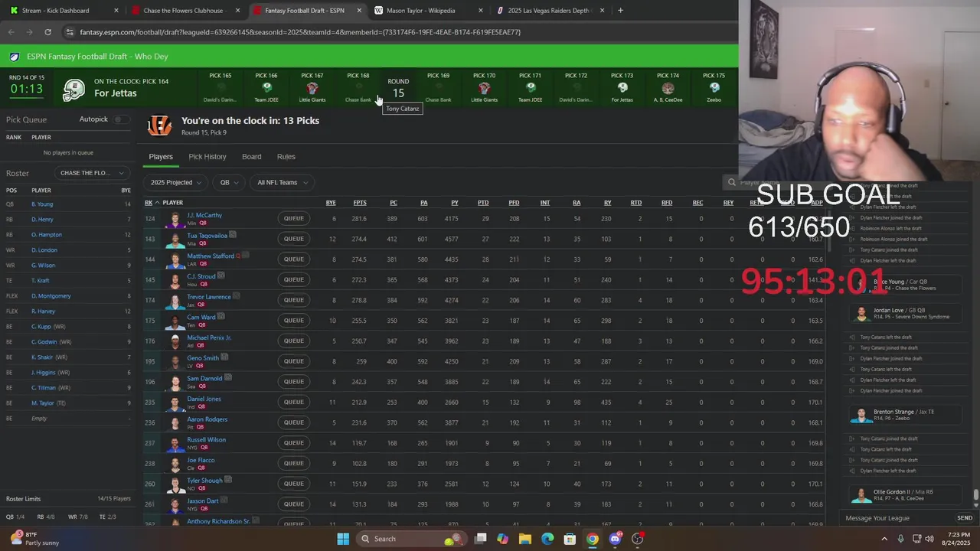
Task: Click Geno Smith's news note icon
Action: click(224, 357)
